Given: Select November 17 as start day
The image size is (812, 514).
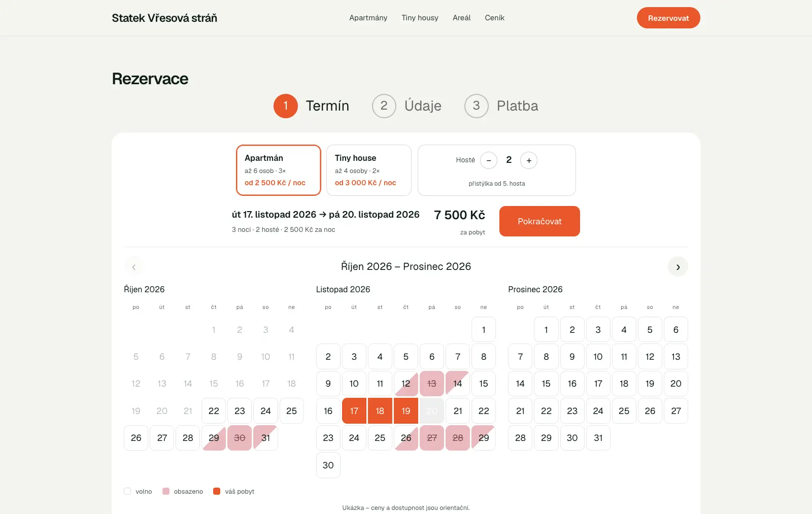Looking at the screenshot, I should click(354, 411).
